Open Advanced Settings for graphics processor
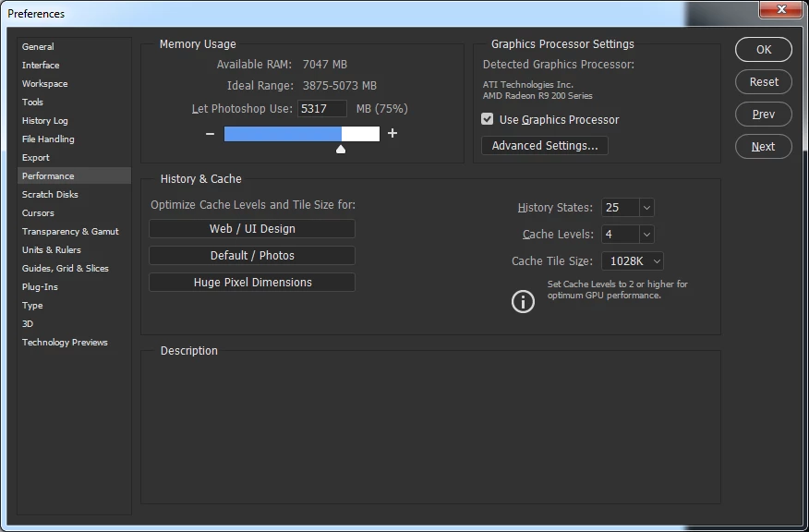 545,146
